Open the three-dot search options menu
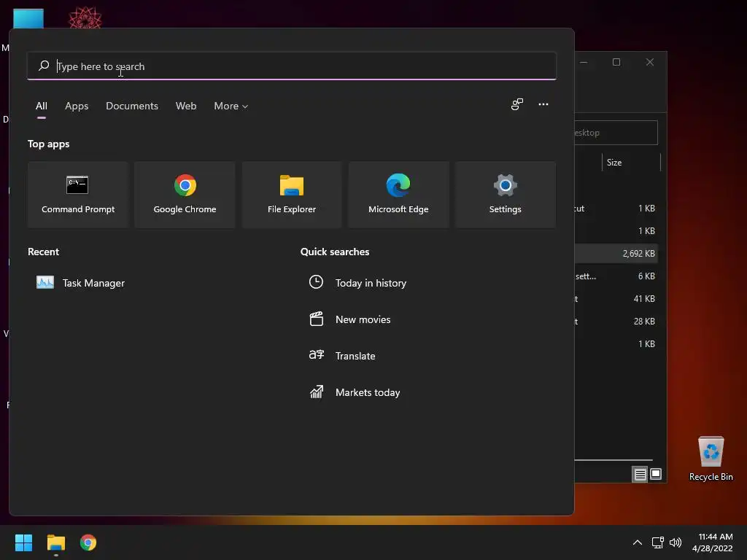This screenshot has width=747, height=560. click(x=543, y=104)
